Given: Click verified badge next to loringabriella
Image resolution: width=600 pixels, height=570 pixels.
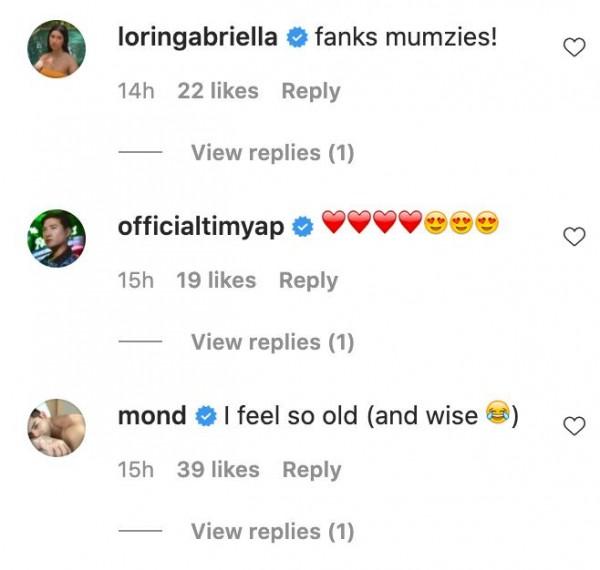Looking at the screenshot, I should [x=294, y=39].
